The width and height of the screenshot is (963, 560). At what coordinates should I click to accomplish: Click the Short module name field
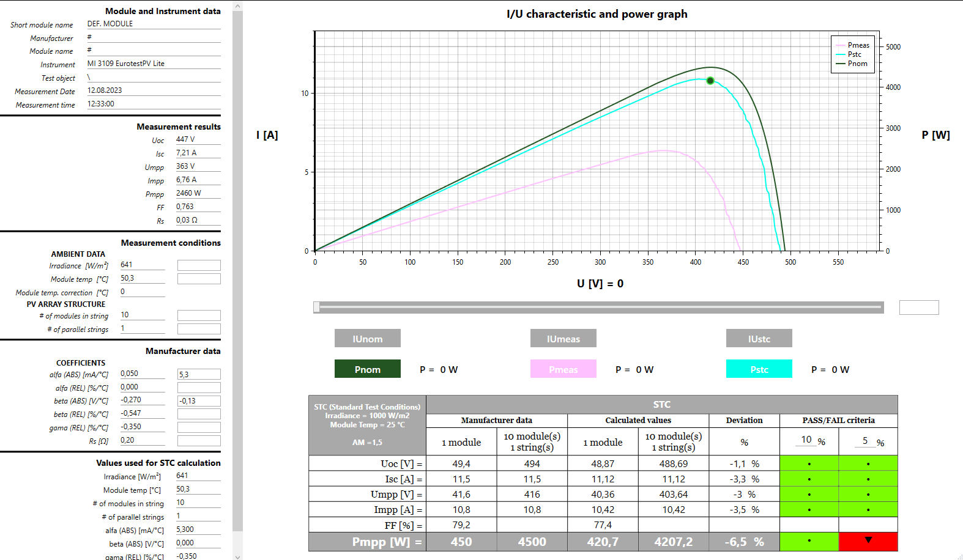tap(153, 24)
